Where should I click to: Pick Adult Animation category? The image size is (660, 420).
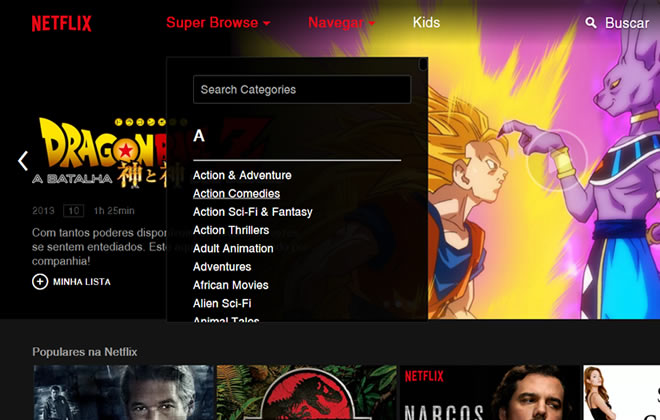click(x=233, y=248)
